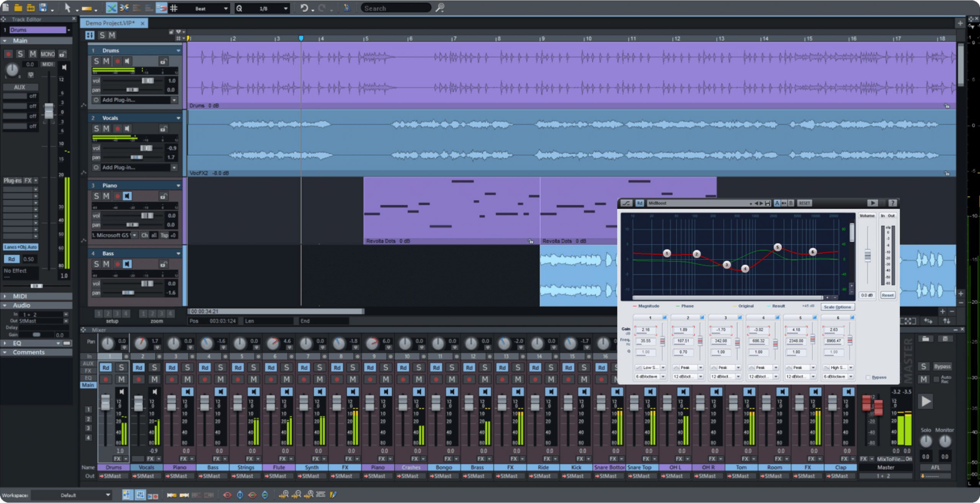Click the Rd automation icon on the MidBoost plugin
The image size is (980, 503).
click(x=639, y=203)
